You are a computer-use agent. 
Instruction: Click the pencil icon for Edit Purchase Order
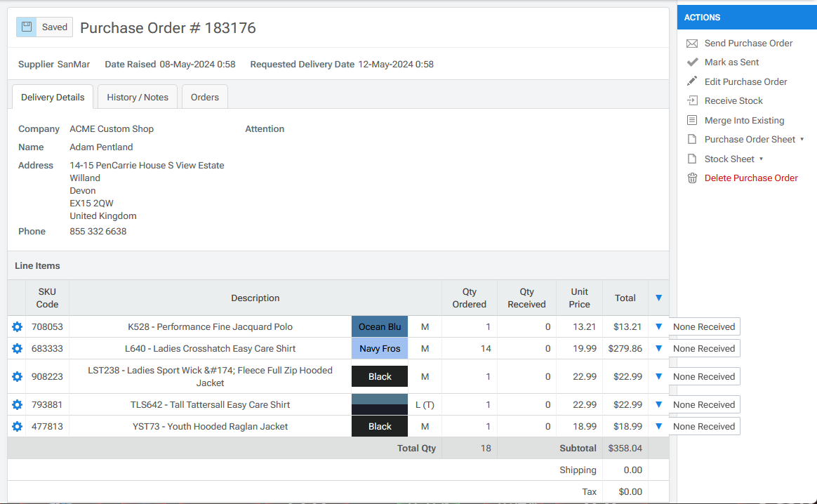(x=692, y=81)
